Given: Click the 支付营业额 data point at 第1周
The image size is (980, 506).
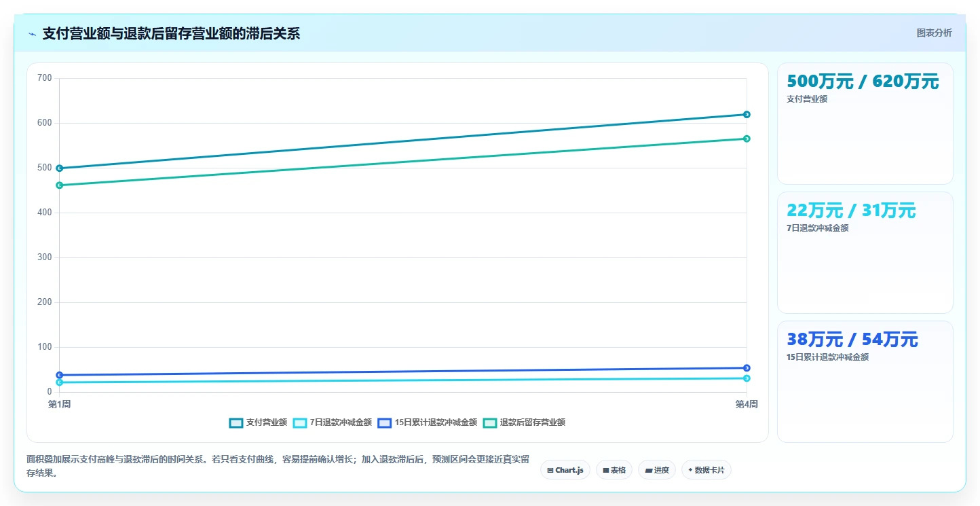Looking at the screenshot, I should (60, 168).
